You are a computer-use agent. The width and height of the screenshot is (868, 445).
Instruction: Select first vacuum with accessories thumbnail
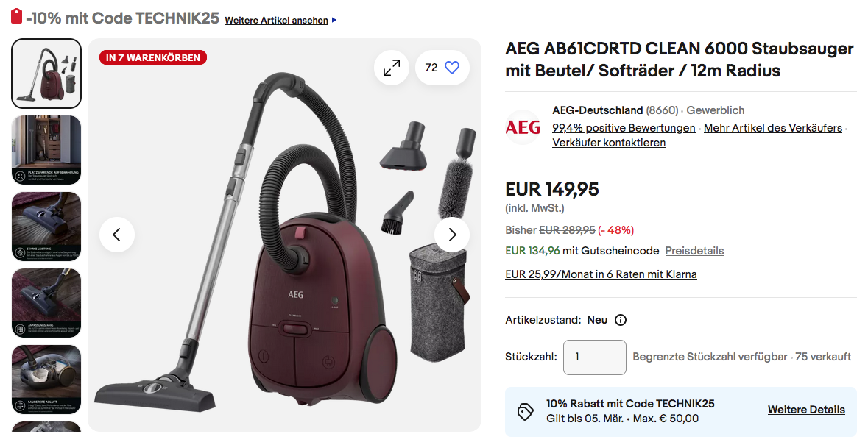click(46, 74)
